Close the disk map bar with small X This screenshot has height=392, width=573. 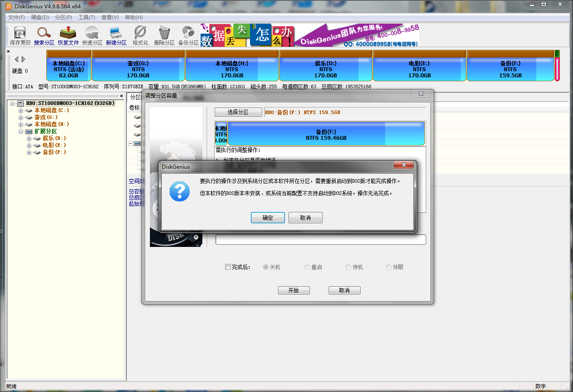8,52
